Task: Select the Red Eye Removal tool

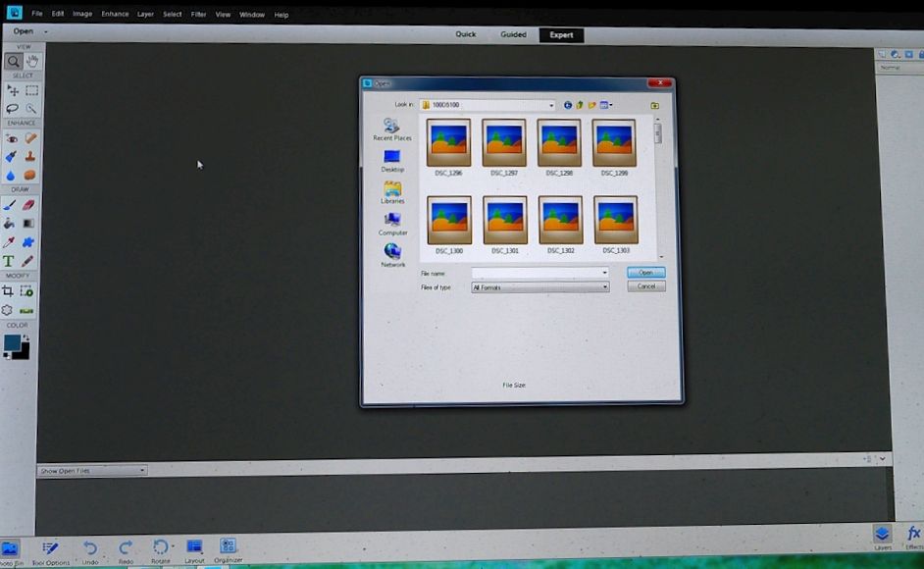Action: click(x=13, y=138)
